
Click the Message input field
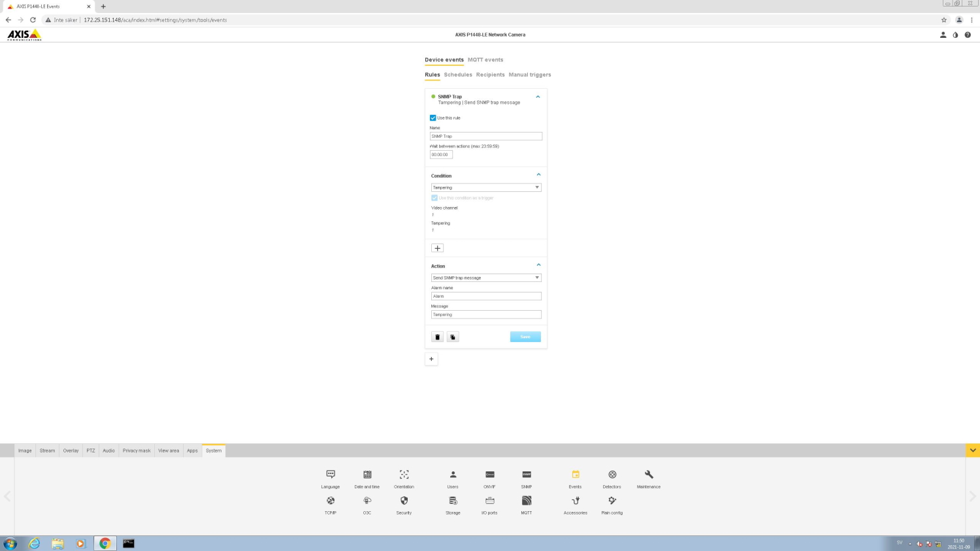point(486,314)
